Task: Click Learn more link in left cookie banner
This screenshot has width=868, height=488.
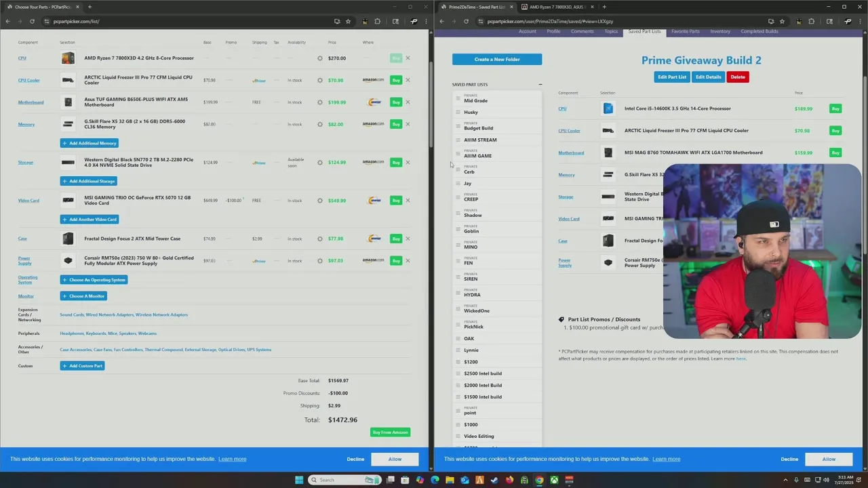Action: pyautogui.click(x=232, y=460)
